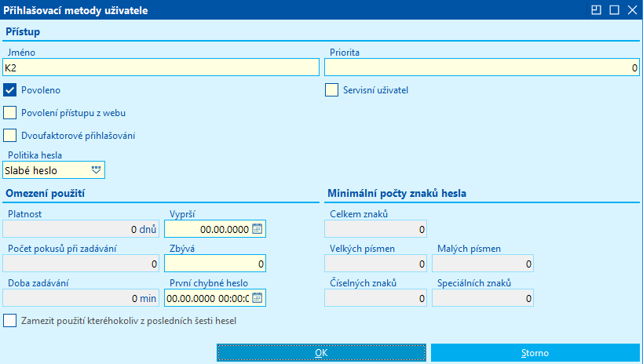
Task: Close the Přihlašovací metody uživatele dialog
Action: 632,10
